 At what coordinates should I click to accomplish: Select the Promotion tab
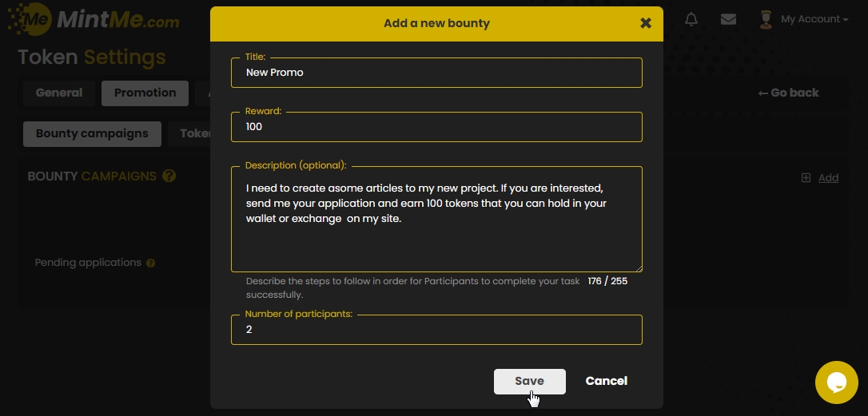145,93
